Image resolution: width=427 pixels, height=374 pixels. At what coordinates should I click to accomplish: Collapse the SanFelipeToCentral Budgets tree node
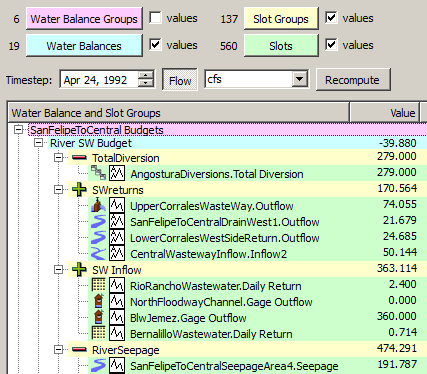point(19,129)
